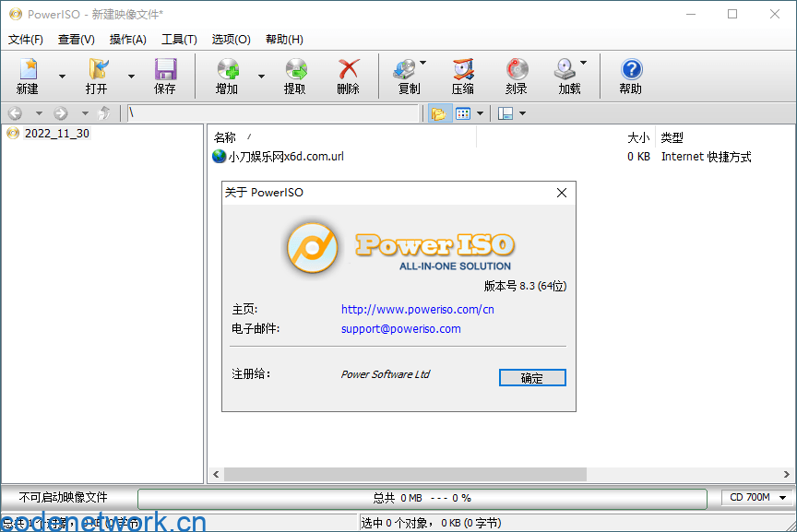Click the Extract (提取) icon
Image resolution: width=797 pixels, height=532 pixels.
tap(295, 70)
